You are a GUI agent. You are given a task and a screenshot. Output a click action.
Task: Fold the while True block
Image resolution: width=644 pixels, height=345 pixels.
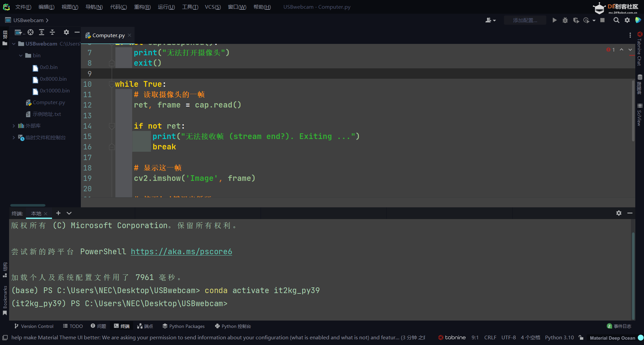click(111, 84)
